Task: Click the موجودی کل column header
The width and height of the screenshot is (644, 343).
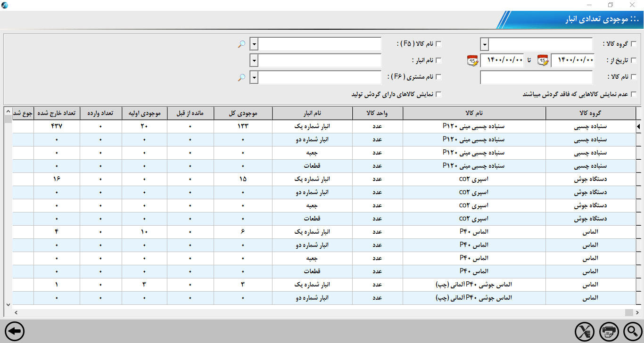Action: tap(243, 113)
